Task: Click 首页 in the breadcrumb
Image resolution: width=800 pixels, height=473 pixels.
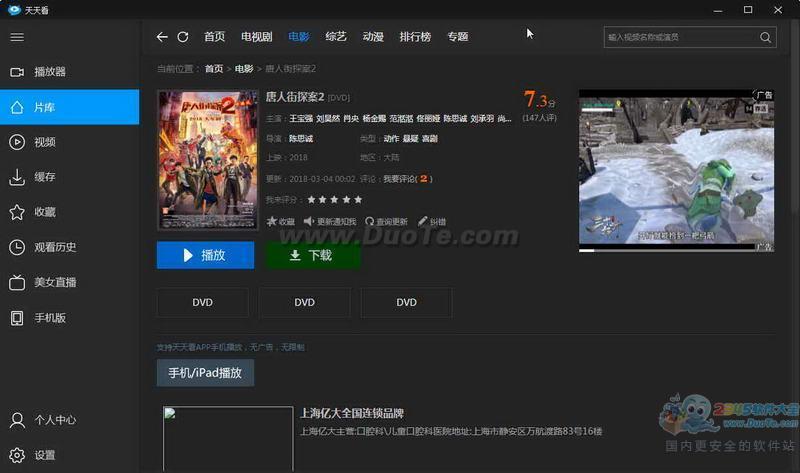Action: [x=214, y=69]
